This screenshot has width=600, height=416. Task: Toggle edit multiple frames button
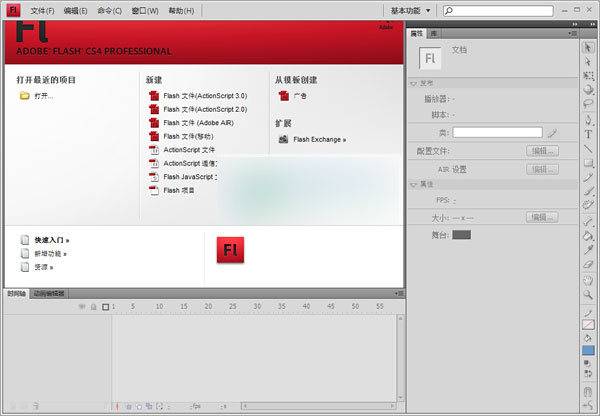[x=149, y=406]
